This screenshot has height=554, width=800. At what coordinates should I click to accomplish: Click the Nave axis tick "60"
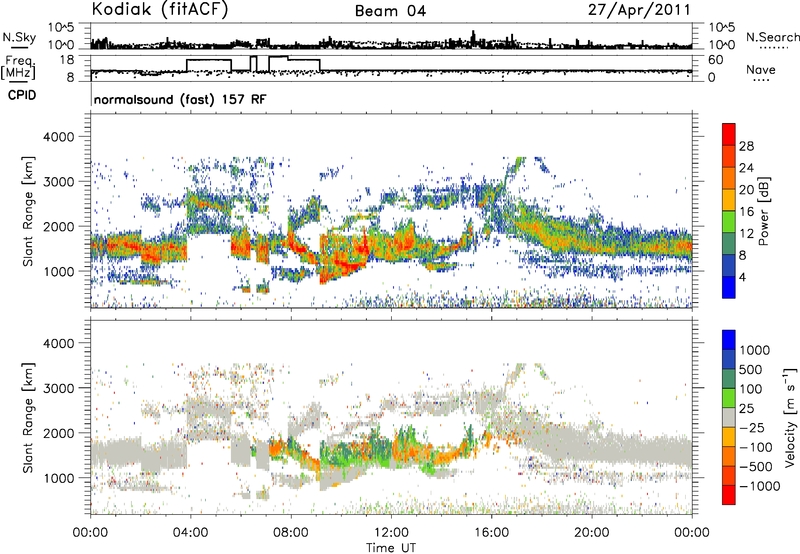(716, 60)
